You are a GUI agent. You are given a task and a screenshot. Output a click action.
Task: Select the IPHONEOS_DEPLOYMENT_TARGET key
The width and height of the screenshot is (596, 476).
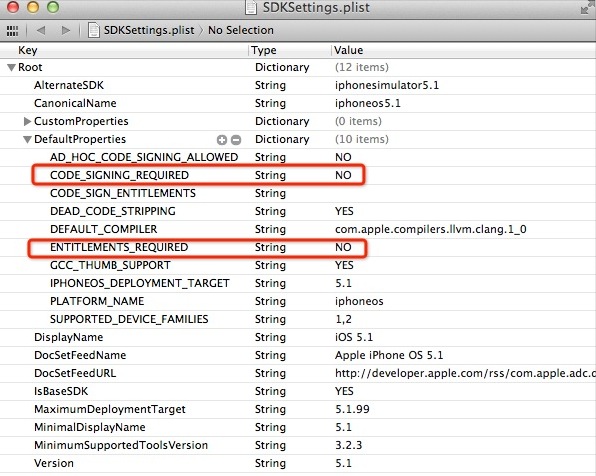pyautogui.click(x=140, y=283)
